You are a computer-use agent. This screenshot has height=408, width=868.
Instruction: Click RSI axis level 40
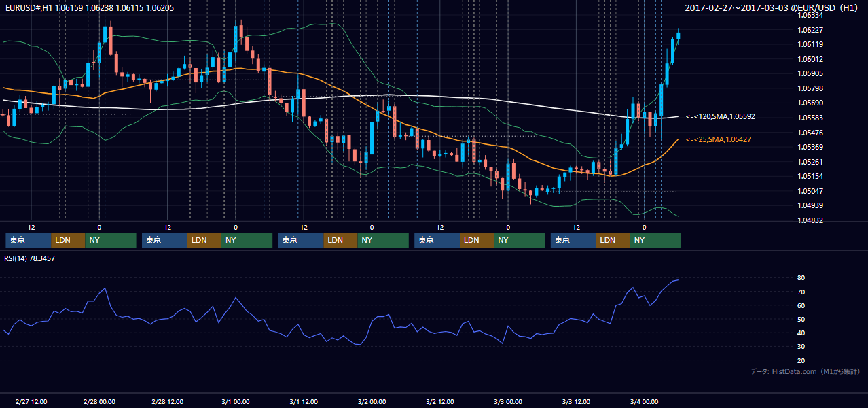pos(801,333)
